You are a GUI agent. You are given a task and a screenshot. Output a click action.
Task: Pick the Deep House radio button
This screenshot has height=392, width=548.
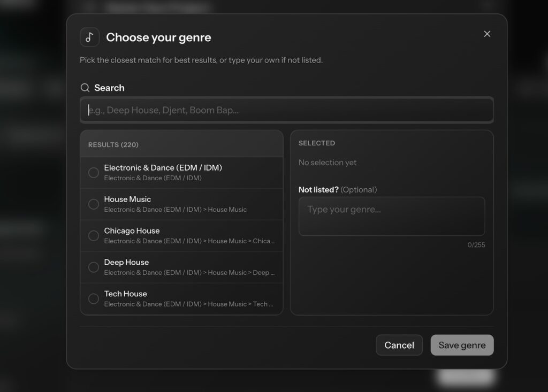click(x=94, y=267)
